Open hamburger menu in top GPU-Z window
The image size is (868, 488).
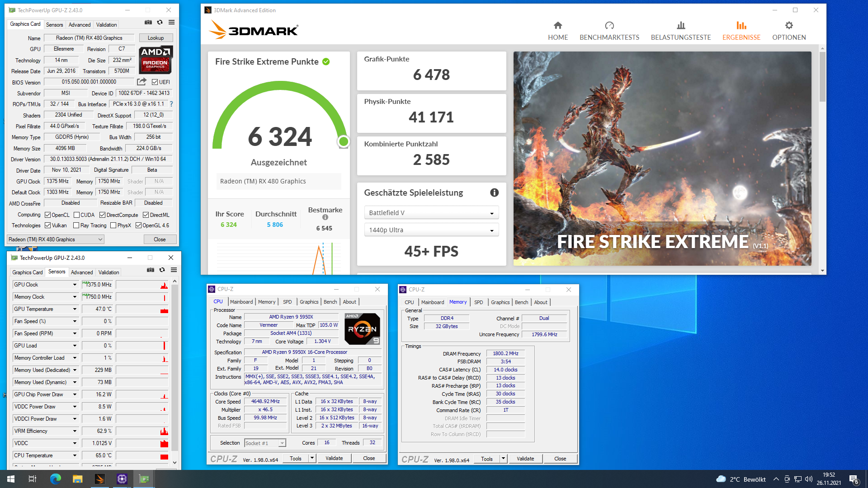tap(171, 22)
